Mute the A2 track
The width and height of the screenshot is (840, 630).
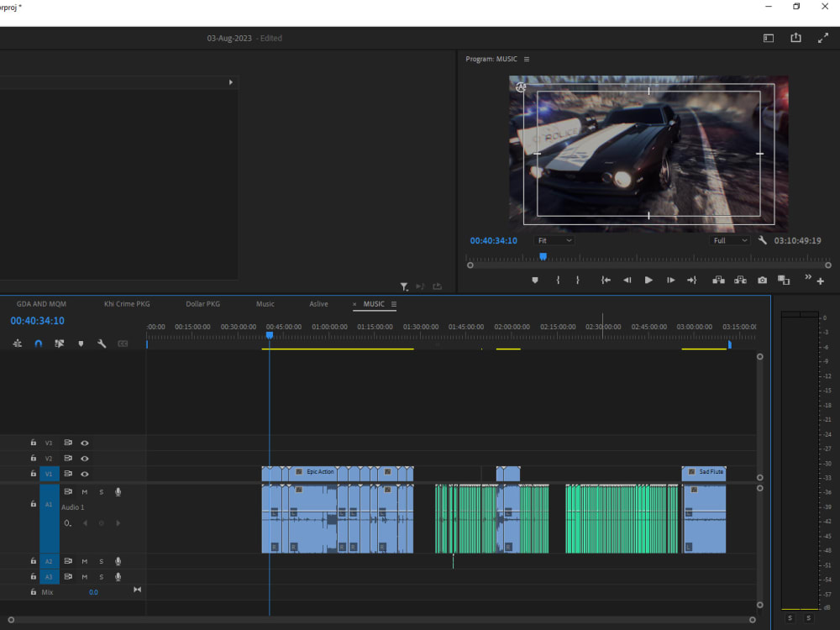click(x=85, y=561)
